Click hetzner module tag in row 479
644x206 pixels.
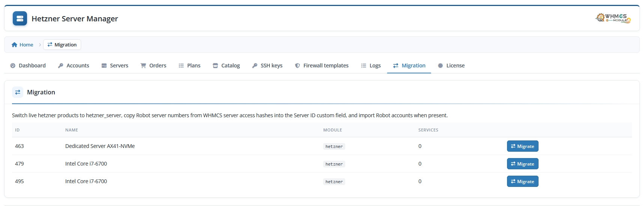click(x=334, y=164)
